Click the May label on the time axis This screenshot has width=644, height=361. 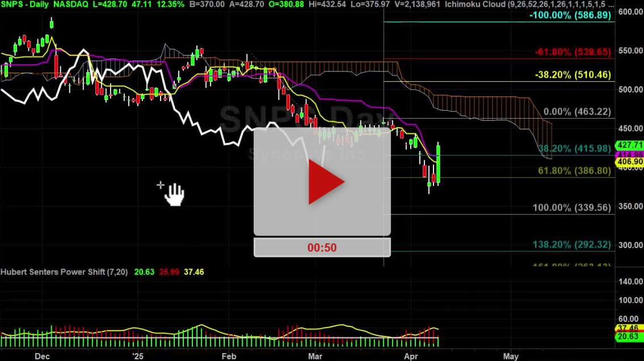511,356
